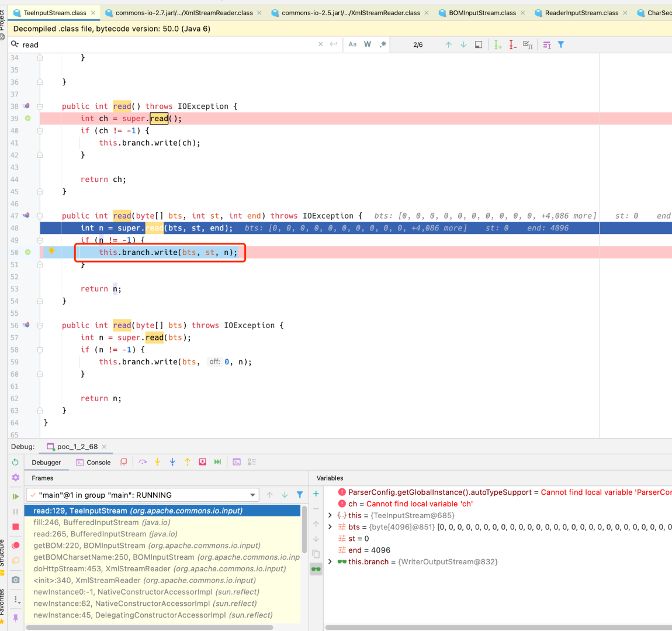Click Step Into yellow arrow
The width and height of the screenshot is (672, 631).
pyautogui.click(x=157, y=462)
